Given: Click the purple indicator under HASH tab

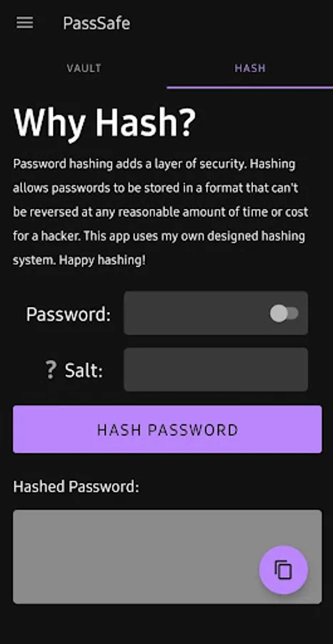Looking at the screenshot, I should click(x=250, y=87).
